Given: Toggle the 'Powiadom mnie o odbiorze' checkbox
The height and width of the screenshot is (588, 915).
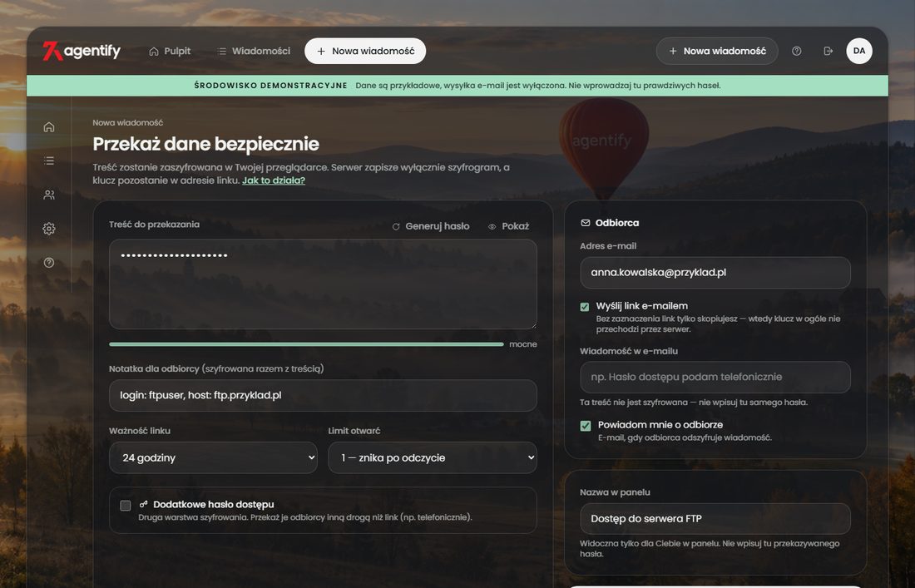Looking at the screenshot, I should pyautogui.click(x=586, y=426).
